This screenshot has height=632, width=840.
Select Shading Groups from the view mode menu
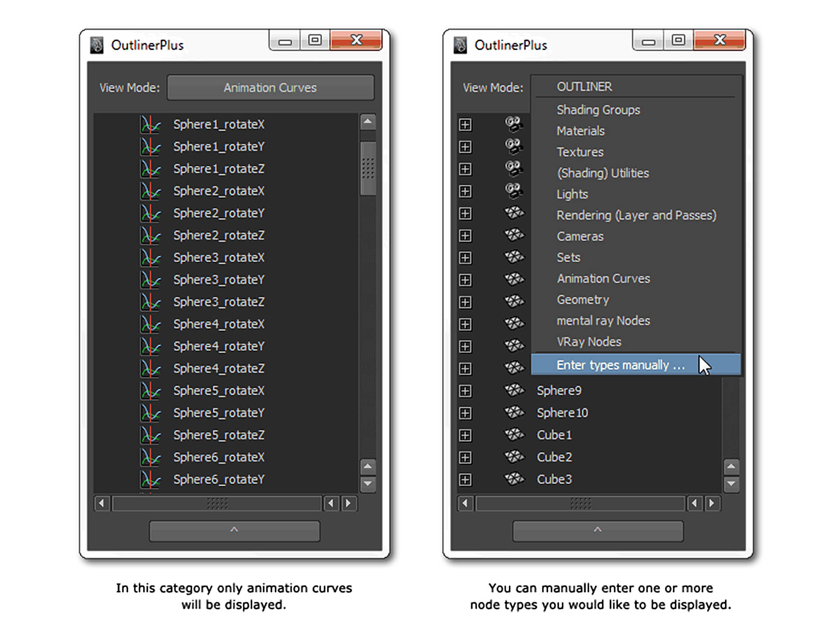[x=598, y=110]
